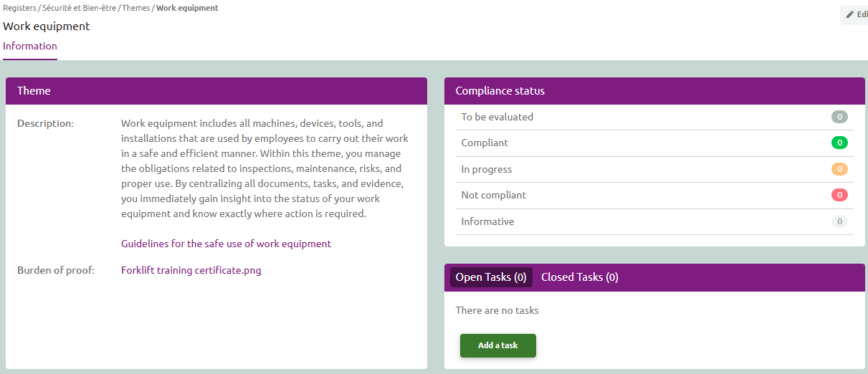The height and width of the screenshot is (374, 868).
Task: Click the To be evaluated count badge
Action: [839, 117]
